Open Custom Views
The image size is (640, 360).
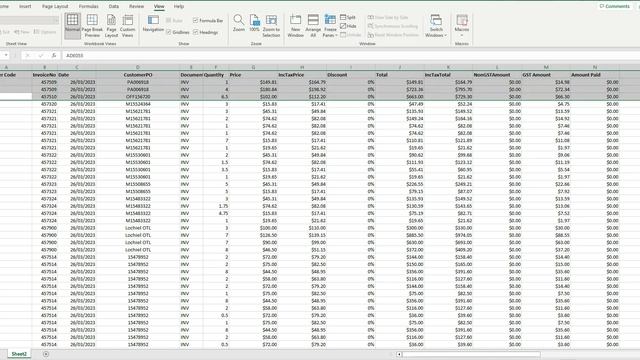(128, 25)
